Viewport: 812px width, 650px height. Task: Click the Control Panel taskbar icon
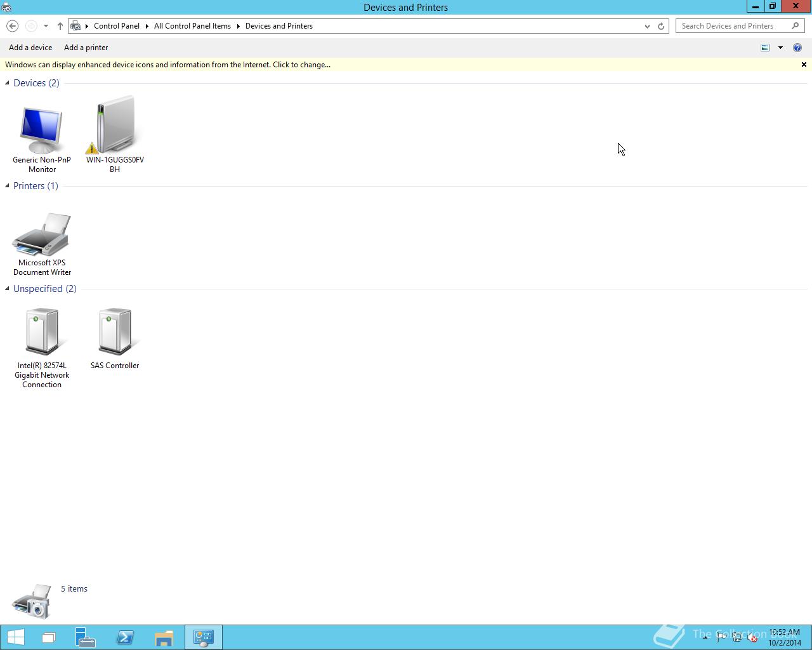tap(204, 637)
